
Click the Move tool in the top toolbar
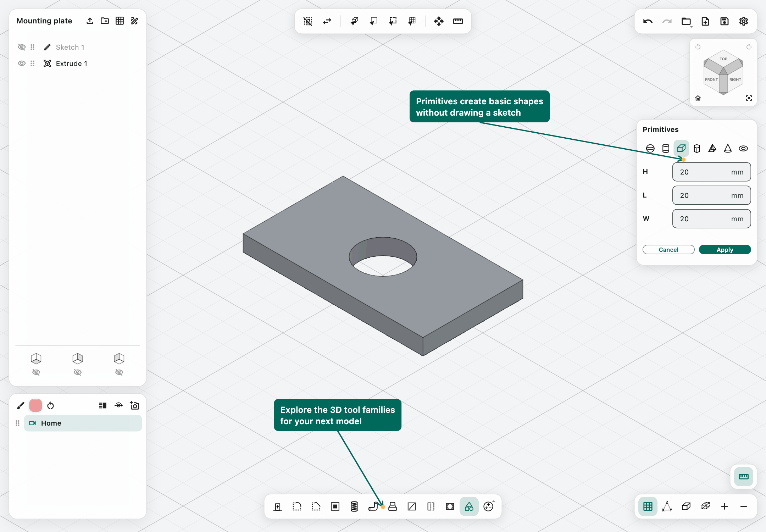tap(439, 21)
